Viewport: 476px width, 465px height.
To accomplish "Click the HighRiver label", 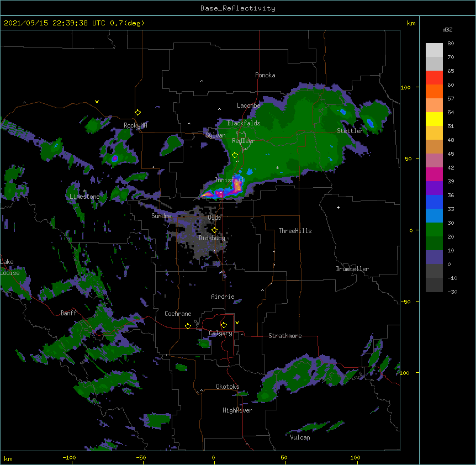I will pyautogui.click(x=237, y=410).
